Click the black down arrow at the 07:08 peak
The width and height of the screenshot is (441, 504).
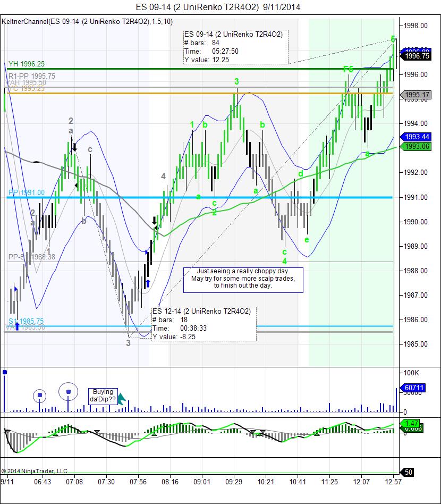point(74,147)
